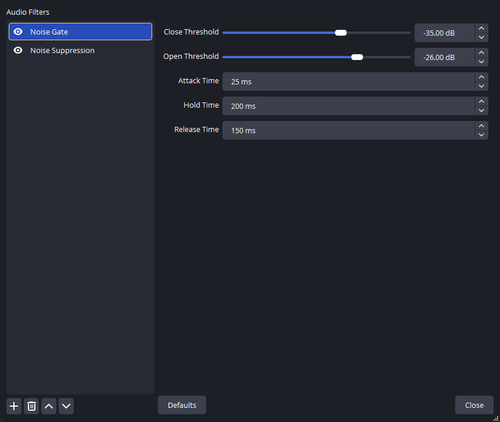The image size is (500, 422).
Task: Click the window resize grip in corner
Action: point(496,418)
